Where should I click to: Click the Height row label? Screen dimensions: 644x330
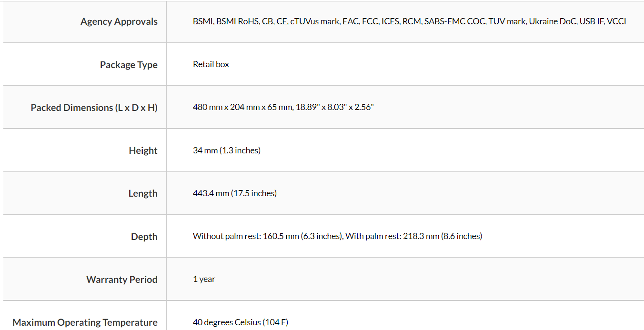tap(143, 150)
